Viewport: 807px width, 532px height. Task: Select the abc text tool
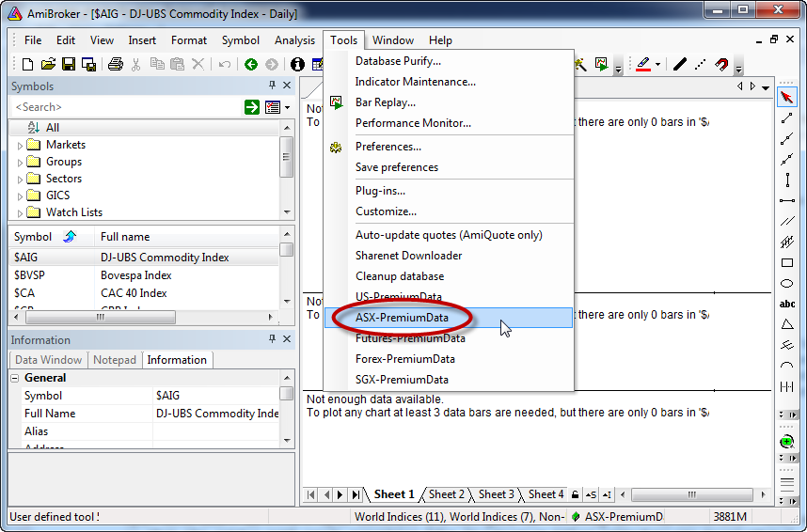(x=787, y=304)
